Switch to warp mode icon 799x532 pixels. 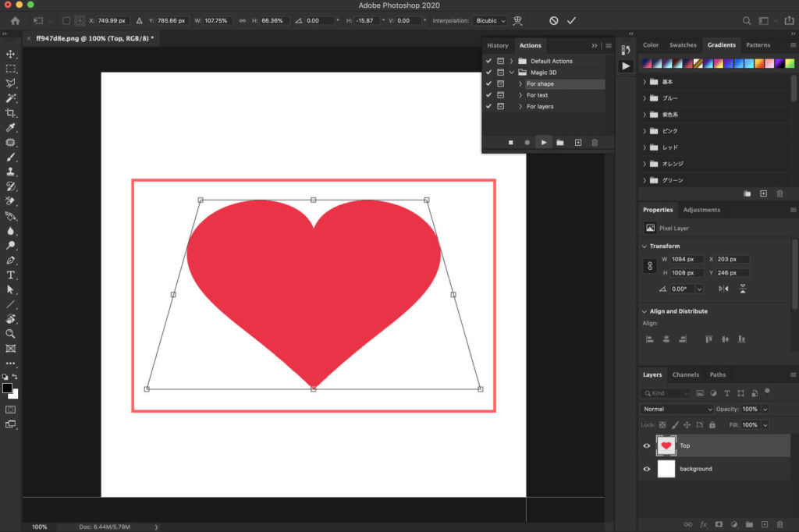(x=518, y=20)
